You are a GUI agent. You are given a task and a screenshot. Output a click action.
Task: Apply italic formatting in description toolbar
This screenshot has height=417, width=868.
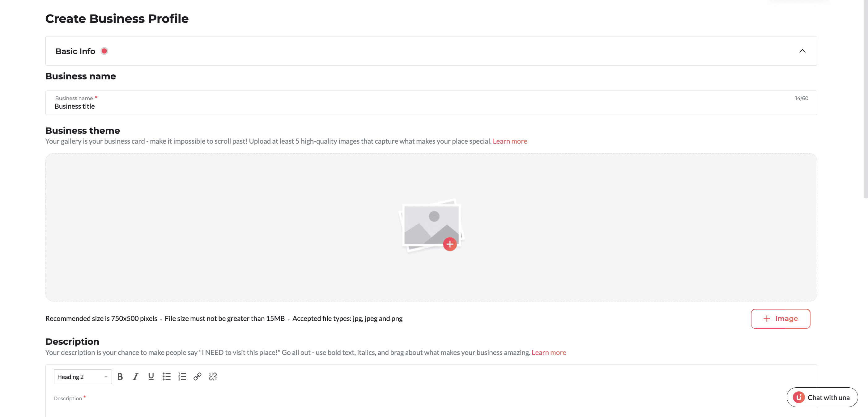[135, 377]
